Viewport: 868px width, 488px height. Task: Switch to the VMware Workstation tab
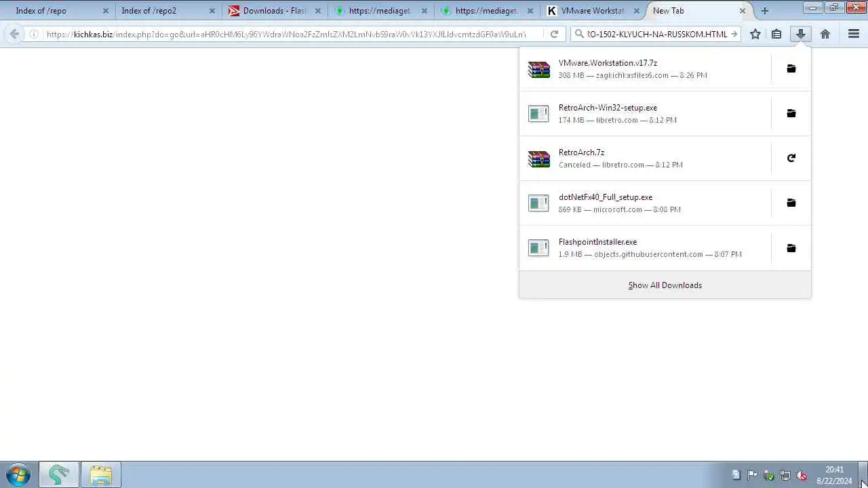click(x=593, y=11)
